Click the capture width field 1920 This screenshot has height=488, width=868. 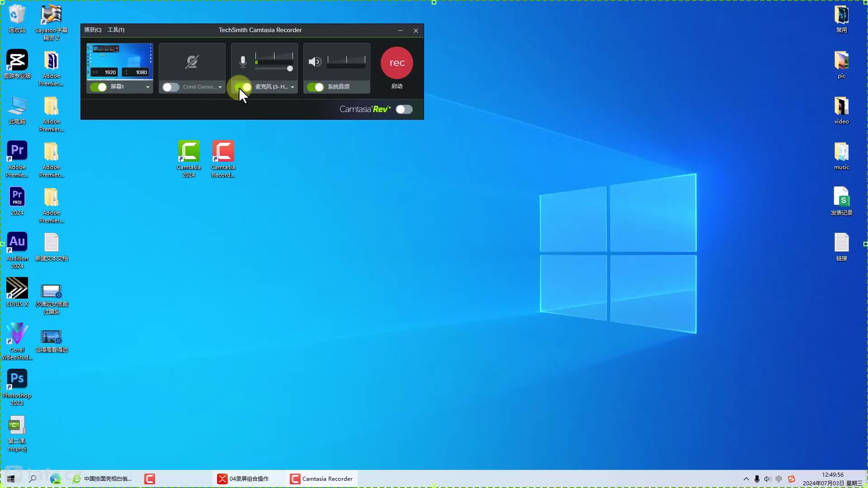[104, 72]
